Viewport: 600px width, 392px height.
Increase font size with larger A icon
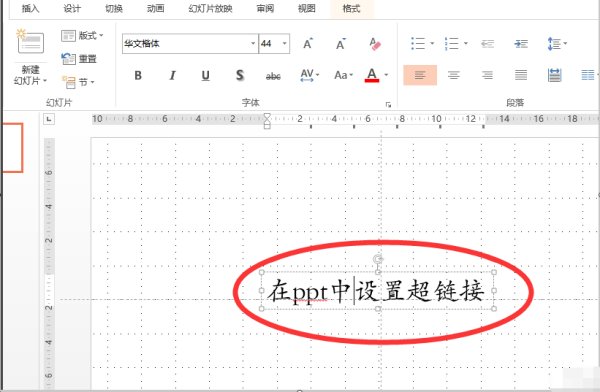click(308, 44)
